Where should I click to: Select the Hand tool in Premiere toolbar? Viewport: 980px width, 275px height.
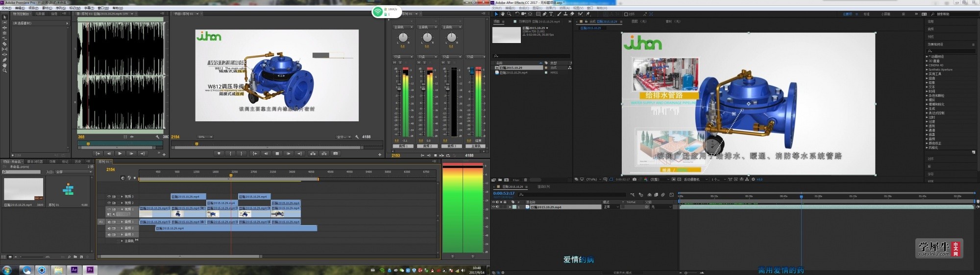(x=4, y=65)
